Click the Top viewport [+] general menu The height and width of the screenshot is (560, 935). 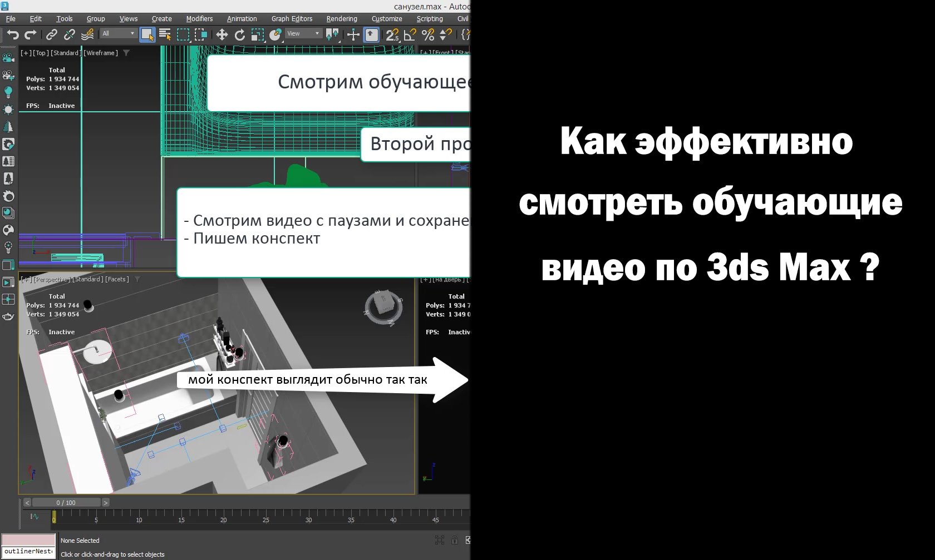[26, 53]
